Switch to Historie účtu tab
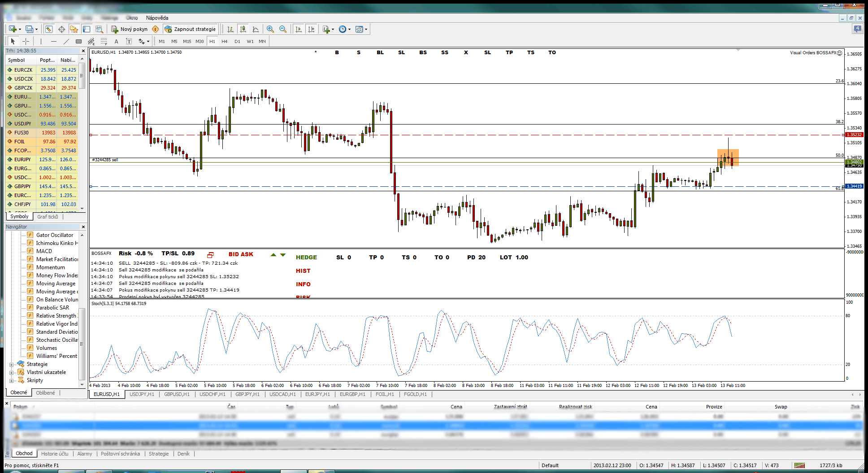868x473 pixels. coord(55,454)
